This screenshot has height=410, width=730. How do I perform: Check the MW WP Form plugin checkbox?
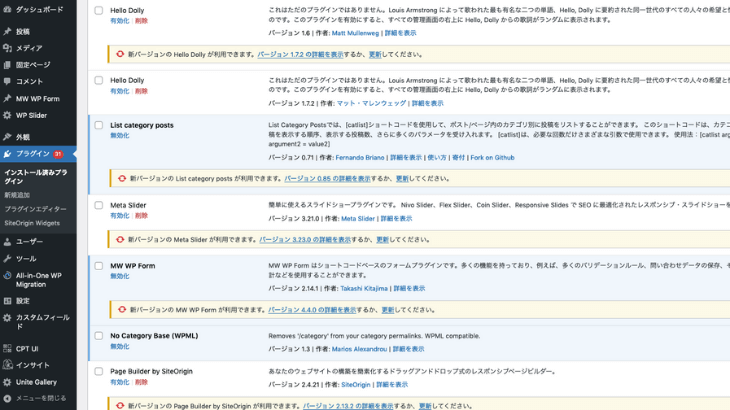(99, 266)
